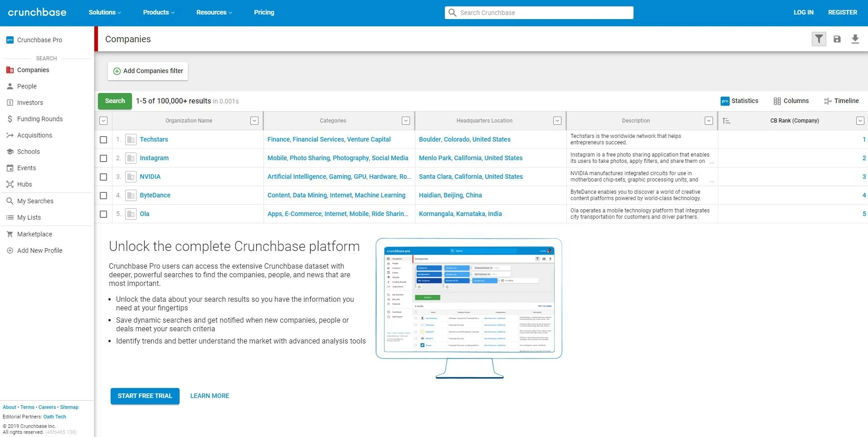The image size is (868, 437).
Task: Click the Techstars company logo placeholder
Action: click(x=131, y=139)
